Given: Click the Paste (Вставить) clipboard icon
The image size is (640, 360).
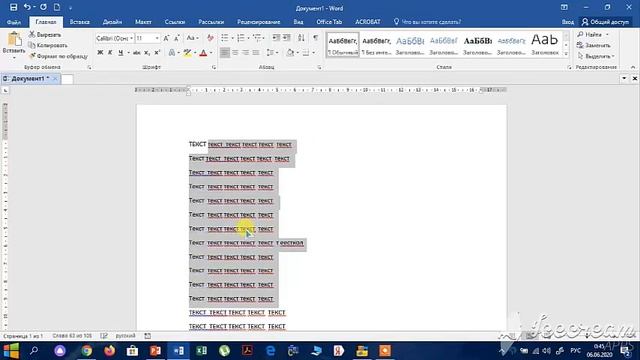Looking at the screenshot, I should point(14,40).
